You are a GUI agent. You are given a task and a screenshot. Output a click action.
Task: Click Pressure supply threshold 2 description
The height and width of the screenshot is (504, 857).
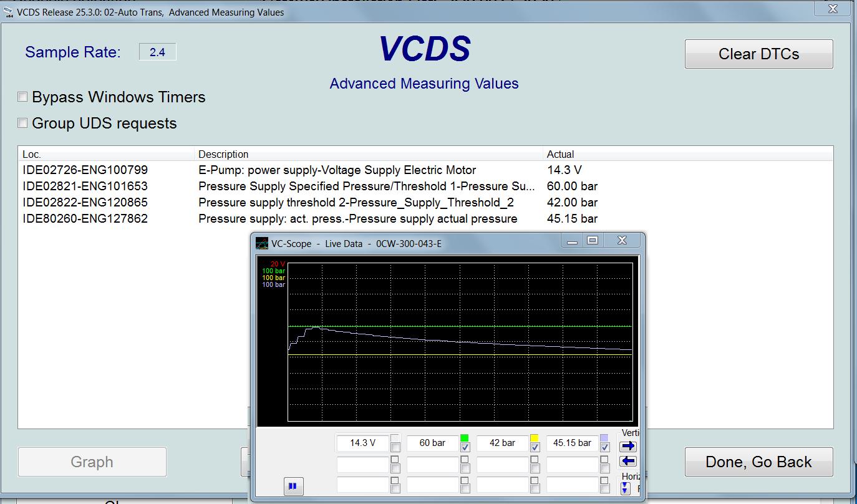point(356,202)
